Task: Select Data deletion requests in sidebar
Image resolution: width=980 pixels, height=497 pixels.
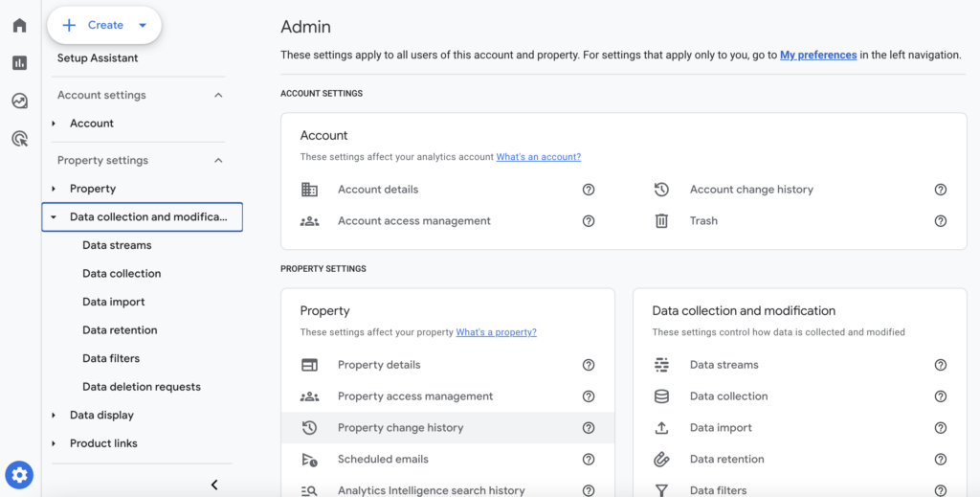Action: click(142, 387)
